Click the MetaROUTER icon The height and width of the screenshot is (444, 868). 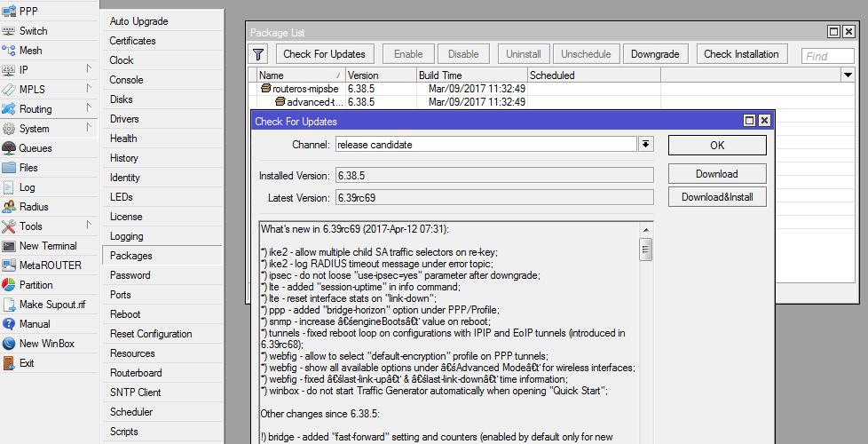point(8,266)
